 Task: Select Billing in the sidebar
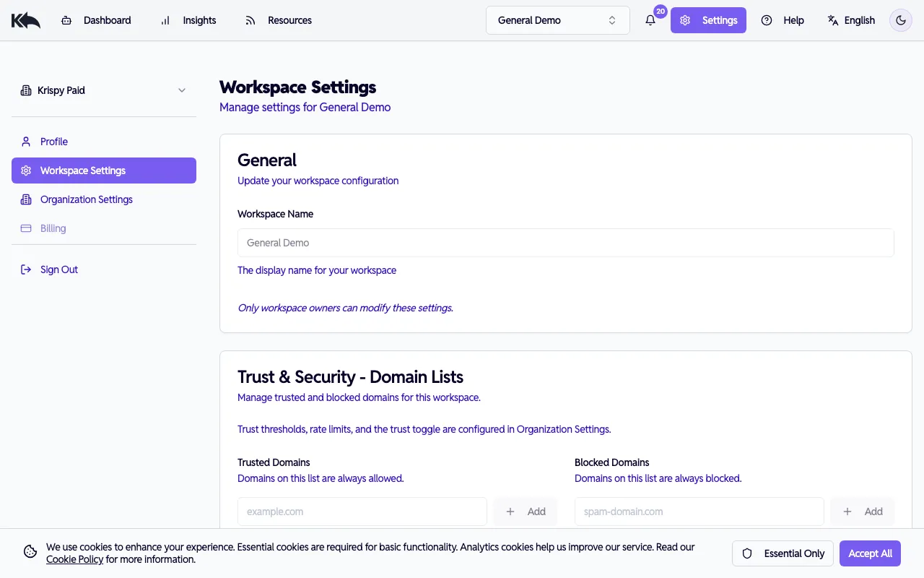(x=53, y=228)
